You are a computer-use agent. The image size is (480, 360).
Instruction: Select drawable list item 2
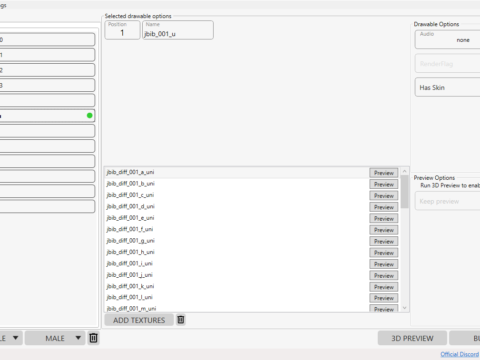[x=47, y=70]
